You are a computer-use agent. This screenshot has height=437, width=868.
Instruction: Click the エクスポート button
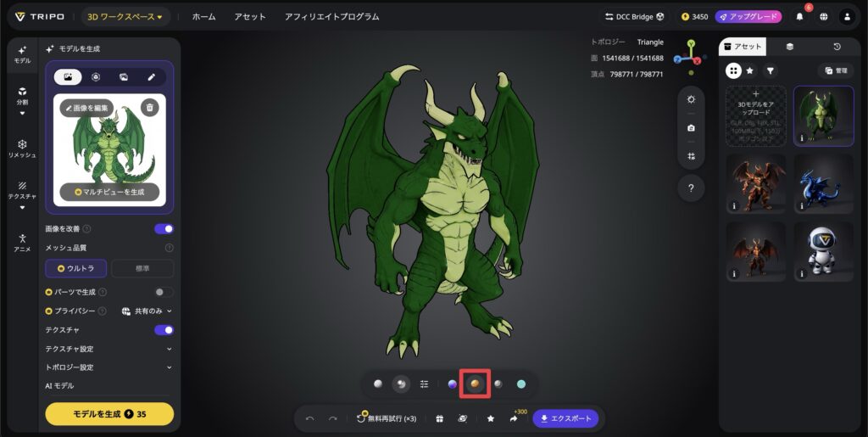click(x=565, y=418)
